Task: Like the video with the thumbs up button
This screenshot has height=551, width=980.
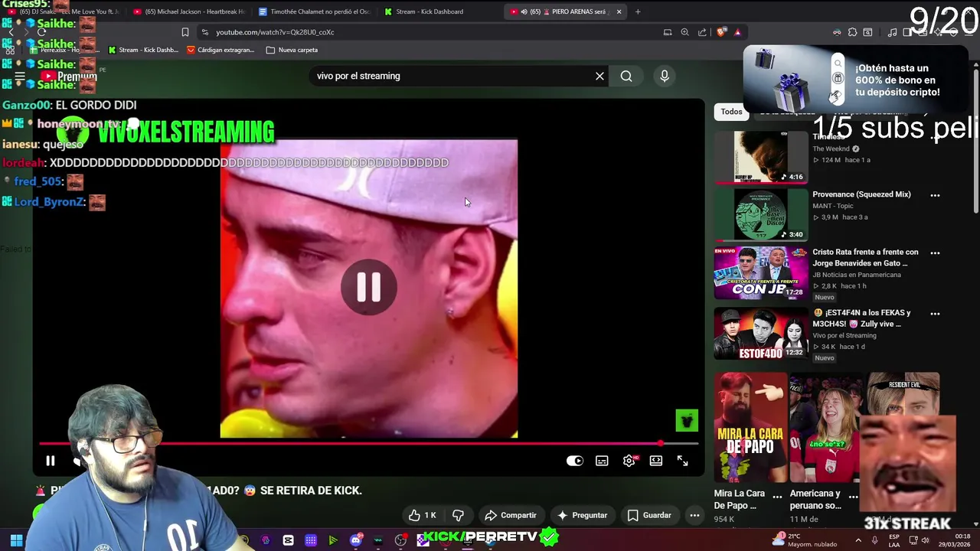Action: pos(422,515)
